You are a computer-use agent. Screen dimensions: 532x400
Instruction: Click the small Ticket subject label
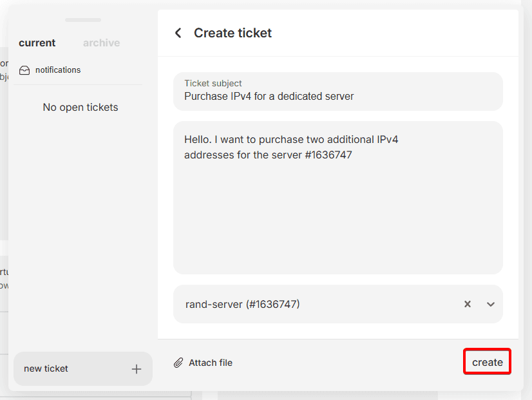tap(213, 83)
